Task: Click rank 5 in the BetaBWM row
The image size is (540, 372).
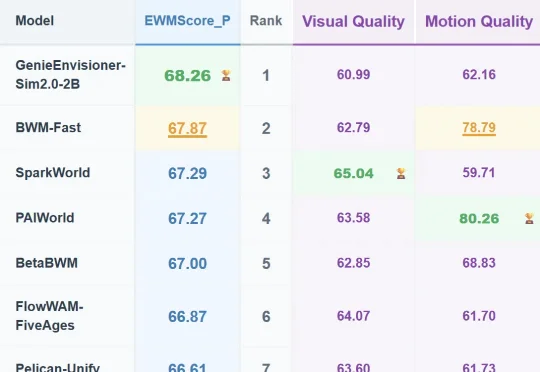Action: pos(266,264)
